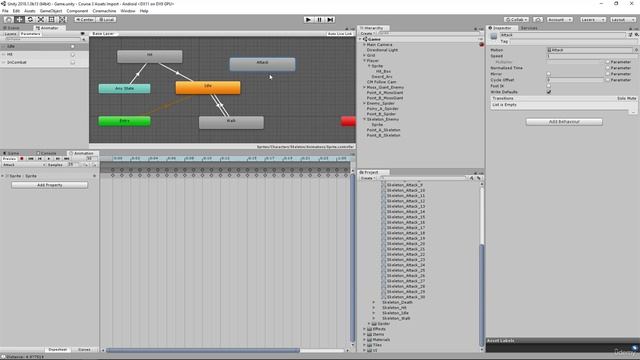Open the GameObject menu
The image size is (640, 360).
[x=51, y=11]
